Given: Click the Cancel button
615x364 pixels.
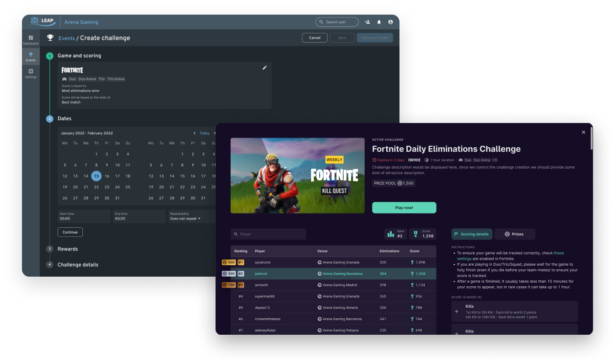Looking at the screenshot, I should coord(315,37).
